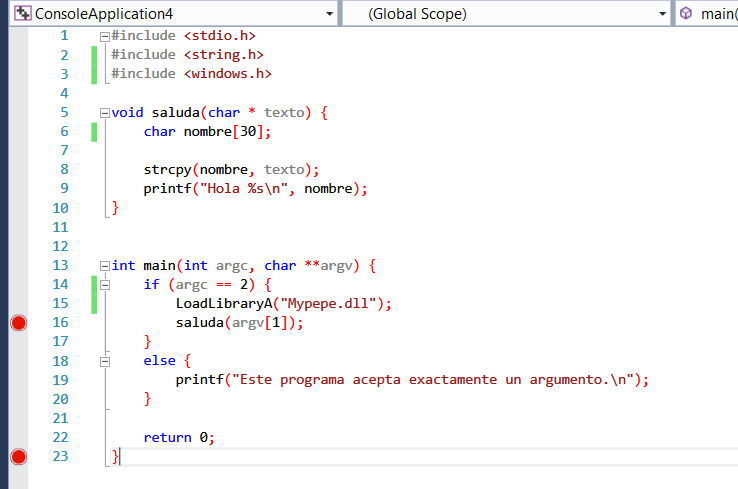Click the cube icon beside main
738x489 pixels.
point(686,14)
